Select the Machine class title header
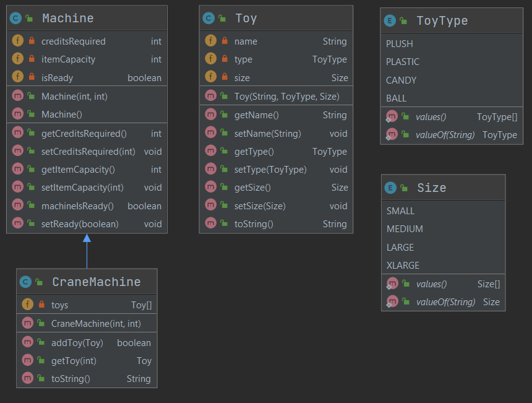The height and width of the screenshot is (403, 532). [x=67, y=19]
